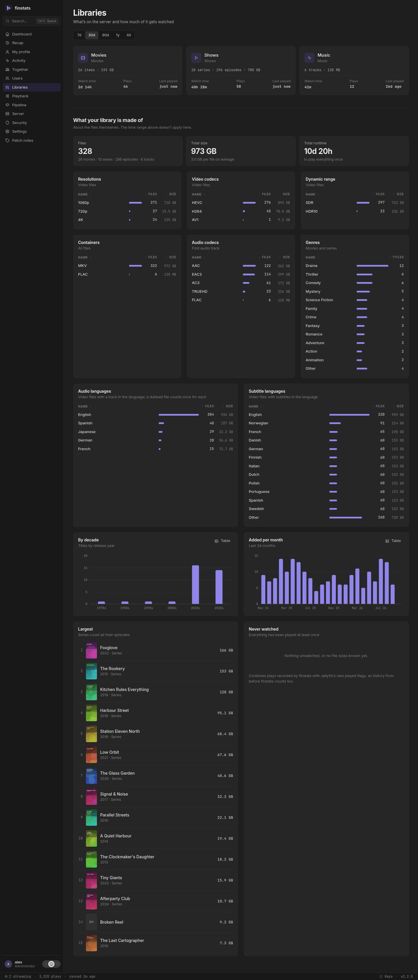Sort Video codecs table by FILES column
418x980 pixels.
pos(265,194)
